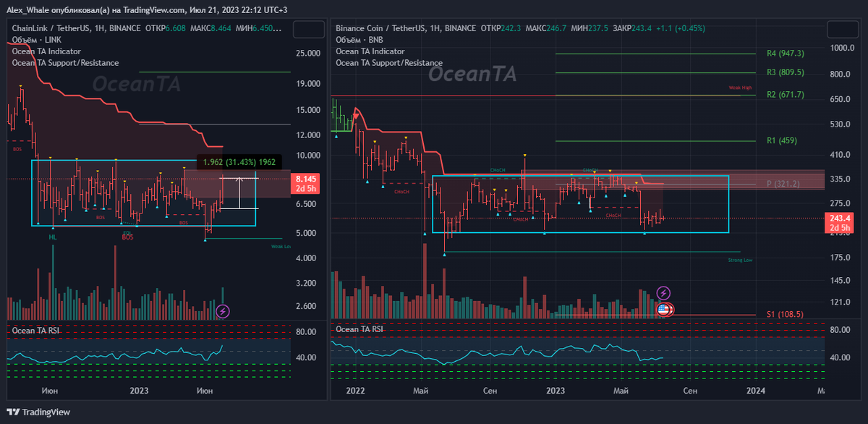Click the purple lightning icon on the BNB chart
This screenshot has height=424, width=868.
point(663,293)
